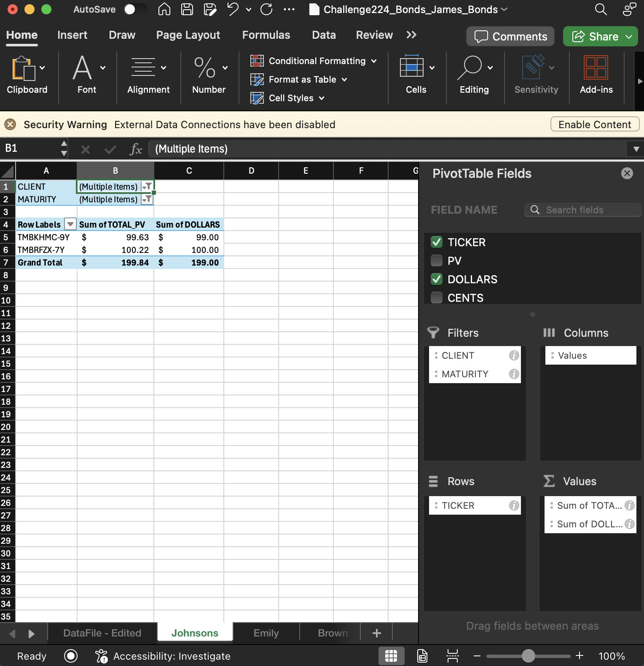Switch to Page Break Preview view
The height and width of the screenshot is (666, 644).
pyautogui.click(x=453, y=656)
